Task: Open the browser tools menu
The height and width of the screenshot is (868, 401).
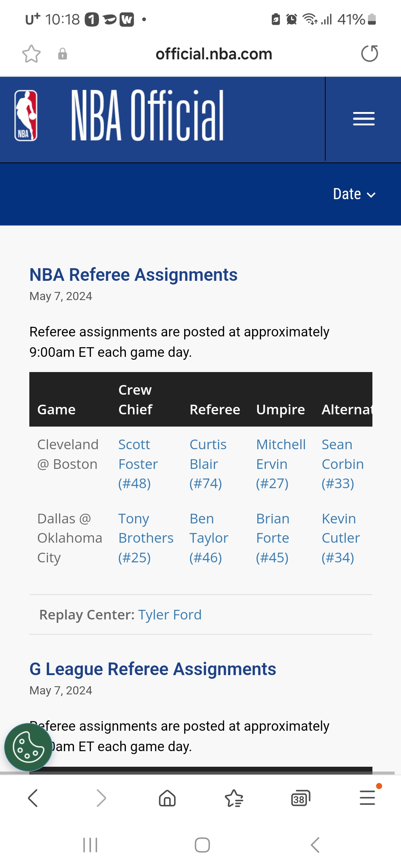Action: tap(367, 798)
